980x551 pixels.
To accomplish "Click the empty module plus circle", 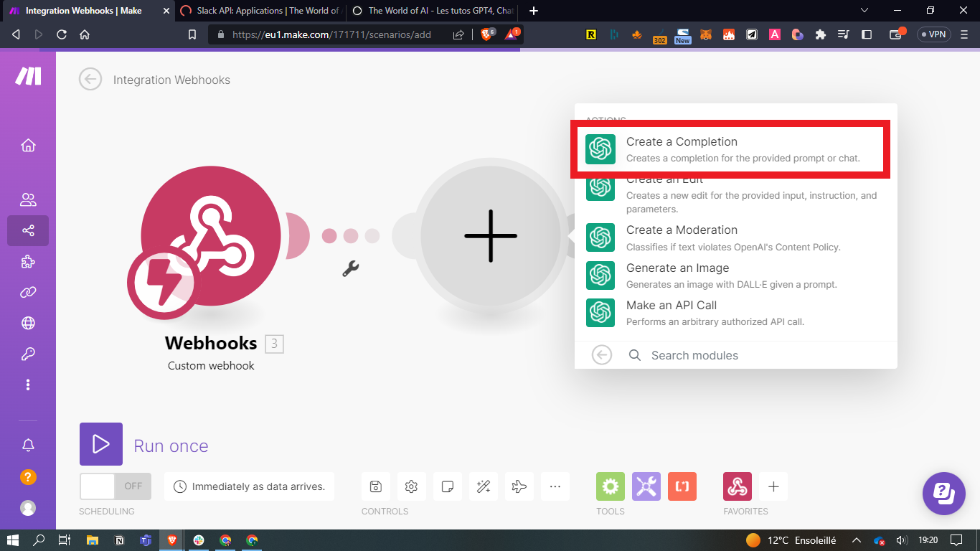I will point(491,236).
